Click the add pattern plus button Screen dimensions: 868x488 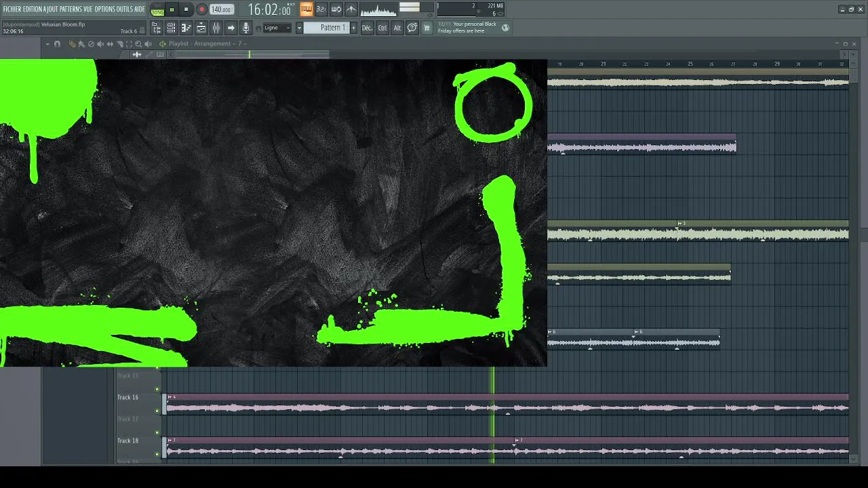coord(353,28)
